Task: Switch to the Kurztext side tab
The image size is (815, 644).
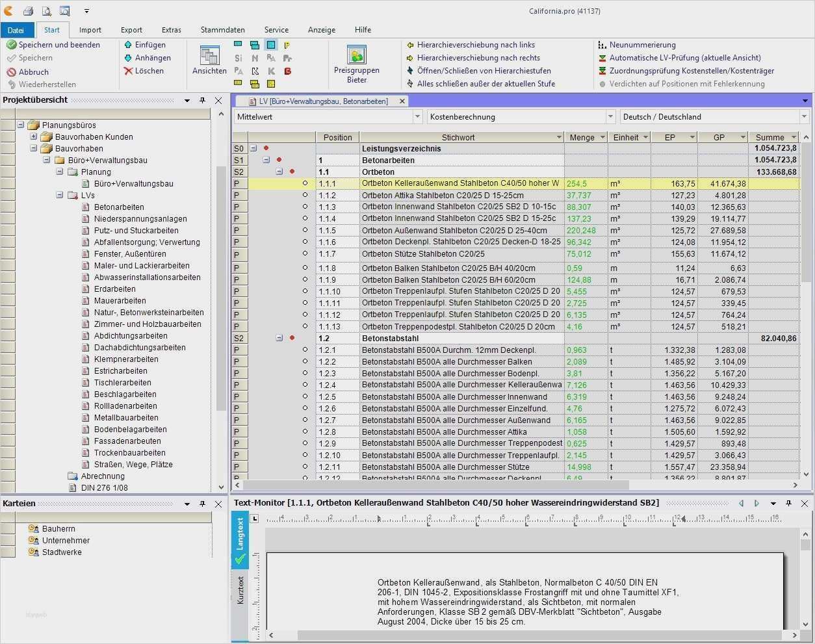Action: click(x=240, y=590)
